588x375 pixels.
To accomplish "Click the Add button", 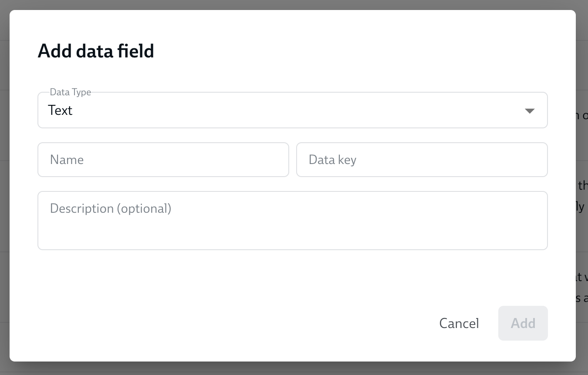I will (523, 323).
